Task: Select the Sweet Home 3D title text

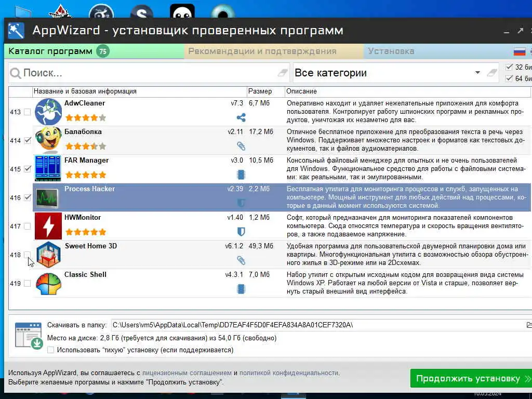Action: [90, 246]
